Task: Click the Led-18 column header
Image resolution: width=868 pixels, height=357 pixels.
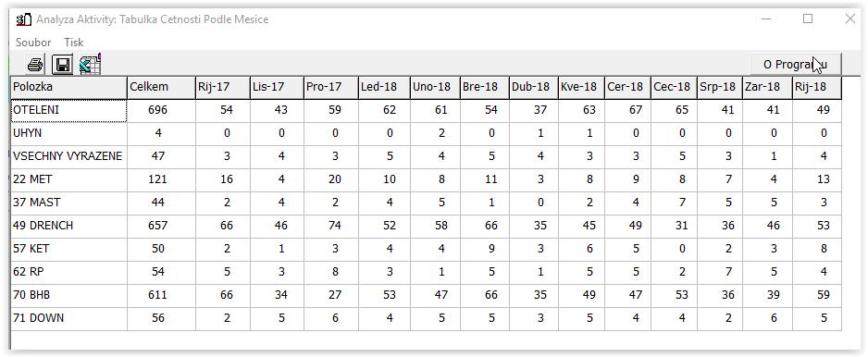Action: click(384, 88)
